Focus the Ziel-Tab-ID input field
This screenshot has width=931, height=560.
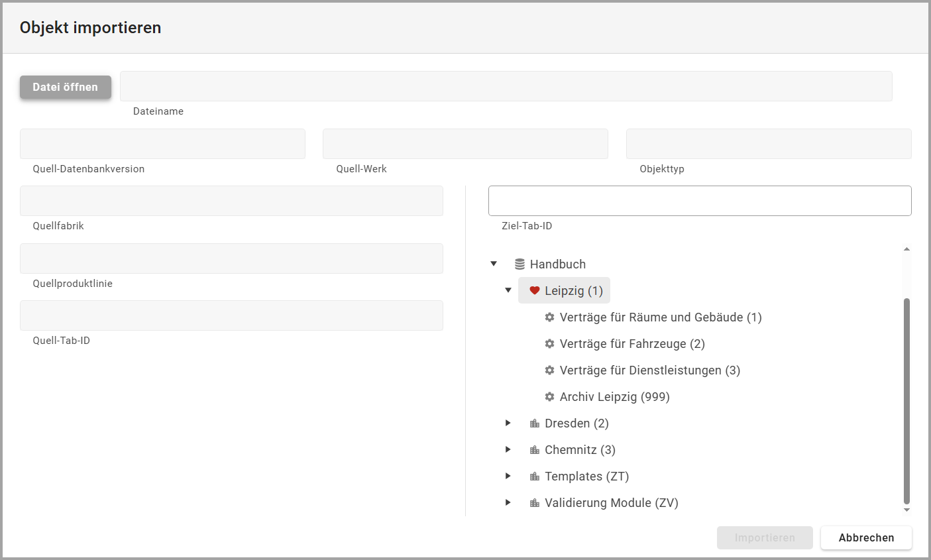pos(700,201)
